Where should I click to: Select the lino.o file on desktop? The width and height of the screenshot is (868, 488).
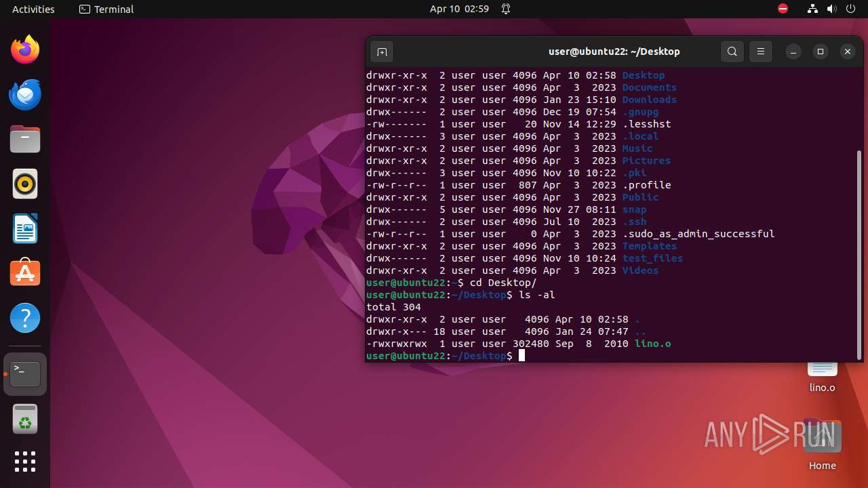pos(822,376)
